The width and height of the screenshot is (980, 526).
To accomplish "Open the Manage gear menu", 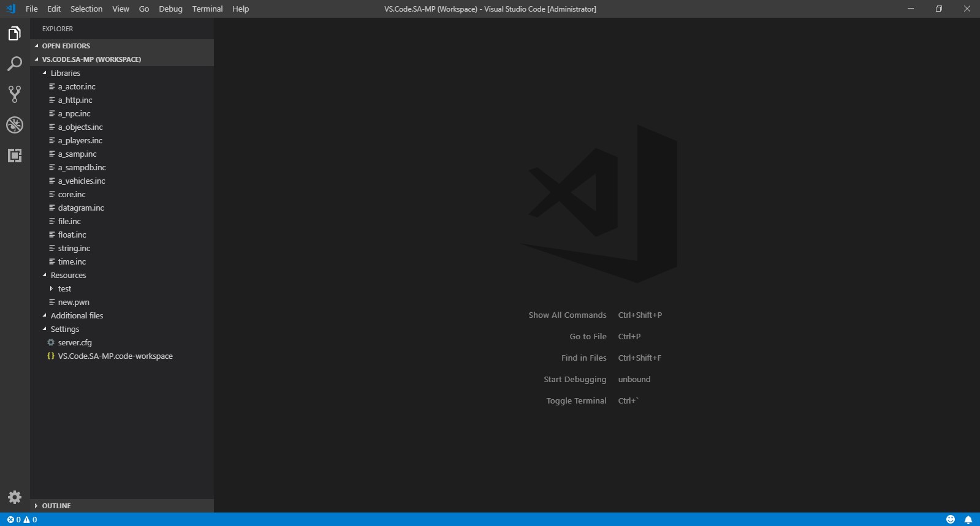I will click(x=15, y=497).
